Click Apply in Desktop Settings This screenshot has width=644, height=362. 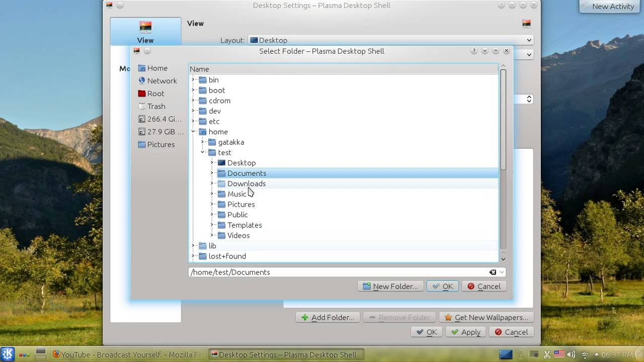click(466, 332)
